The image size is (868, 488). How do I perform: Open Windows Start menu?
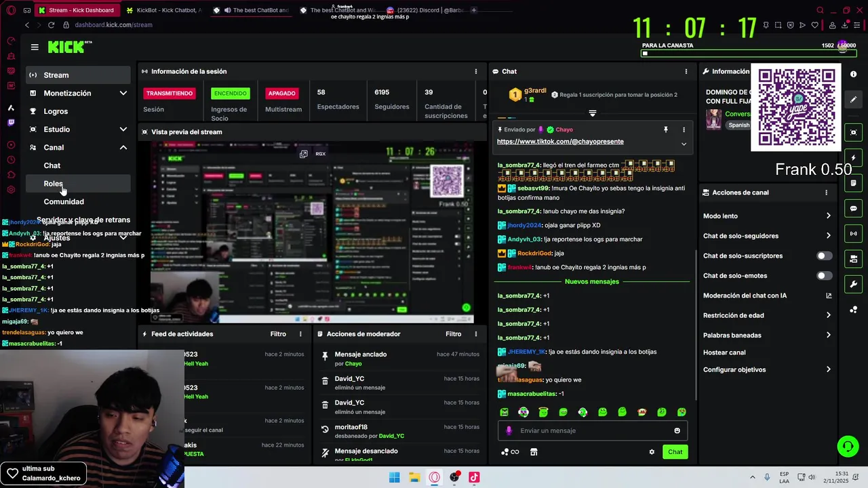coord(394,477)
